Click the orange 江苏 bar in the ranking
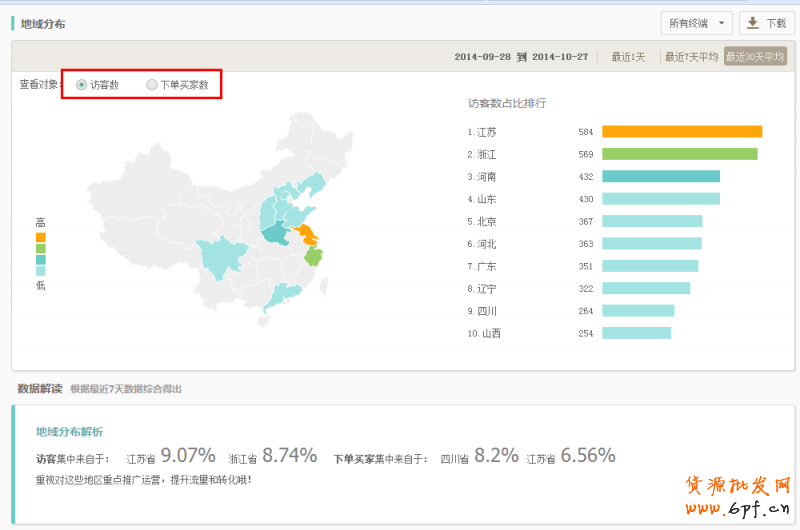This screenshot has width=800, height=530. click(682, 131)
